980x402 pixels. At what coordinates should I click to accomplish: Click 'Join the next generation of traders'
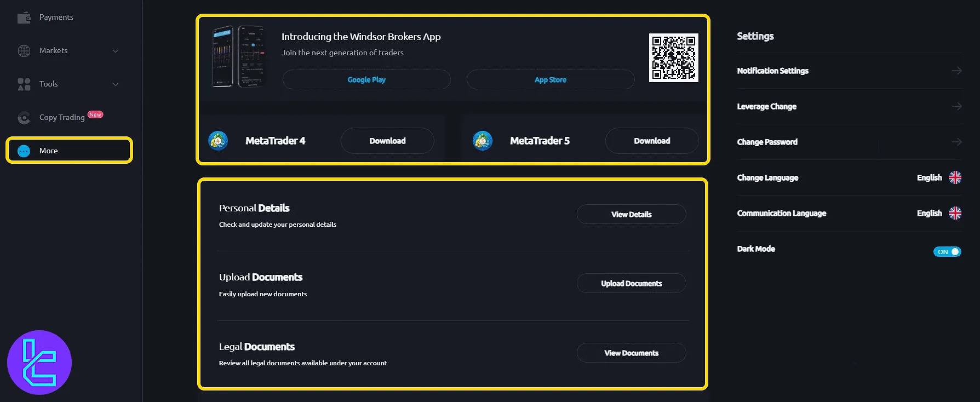click(342, 53)
